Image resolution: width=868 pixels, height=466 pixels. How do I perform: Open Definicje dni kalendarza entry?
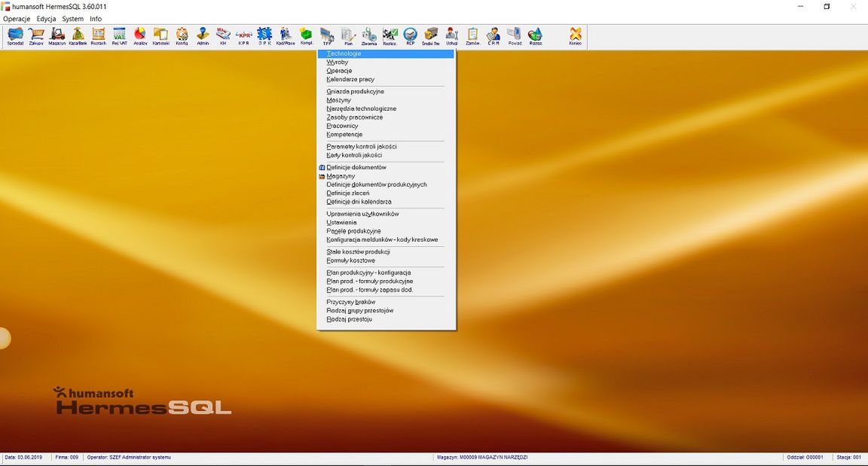click(x=386, y=202)
